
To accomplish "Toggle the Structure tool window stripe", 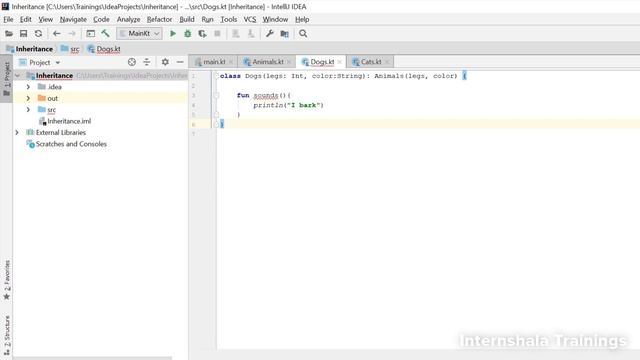I will point(7,335).
